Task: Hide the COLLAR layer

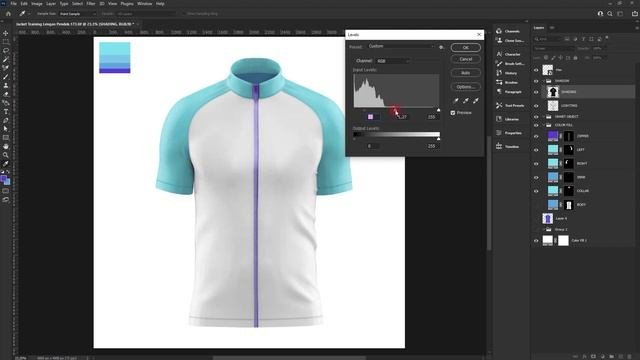Action: click(x=536, y=191)
